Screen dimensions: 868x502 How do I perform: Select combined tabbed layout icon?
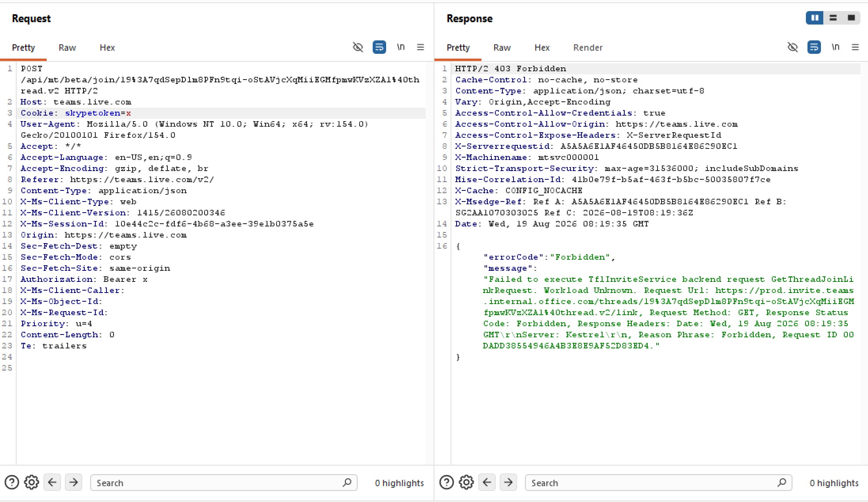(851, 18)
